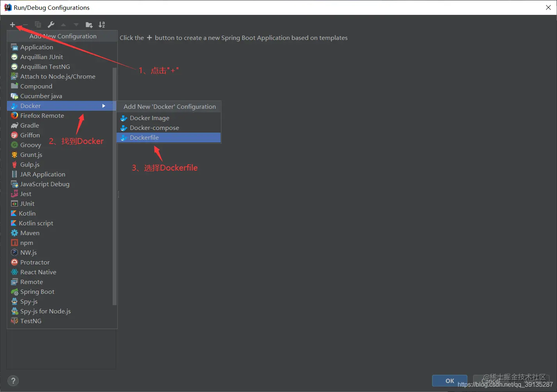
Task: Click the Cancel button
Action: (491, 381)
